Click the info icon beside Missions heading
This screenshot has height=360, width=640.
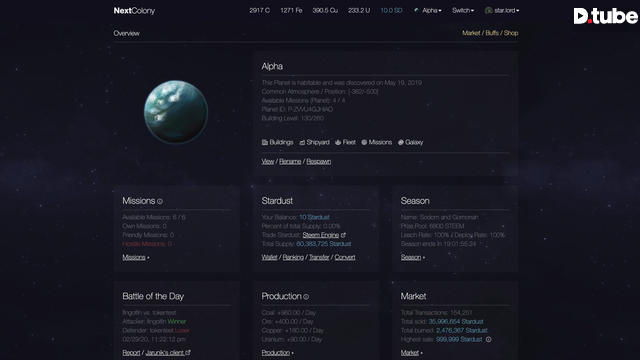[160, 201]
